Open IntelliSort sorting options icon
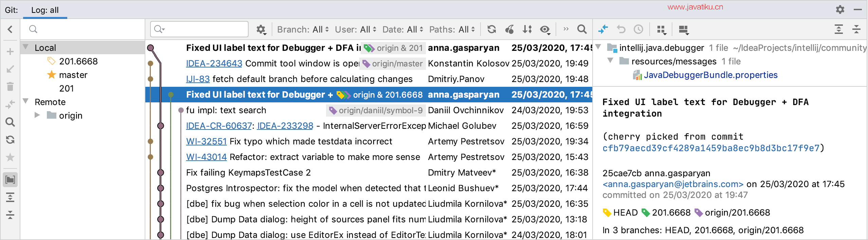The height and width of the screenshot is (240, 868). tap(527, 29)
